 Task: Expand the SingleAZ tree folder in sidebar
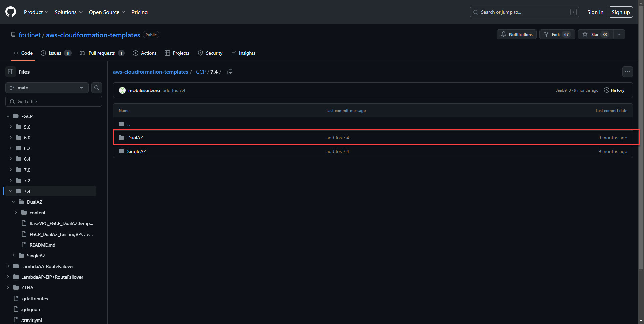coord(13,255)
